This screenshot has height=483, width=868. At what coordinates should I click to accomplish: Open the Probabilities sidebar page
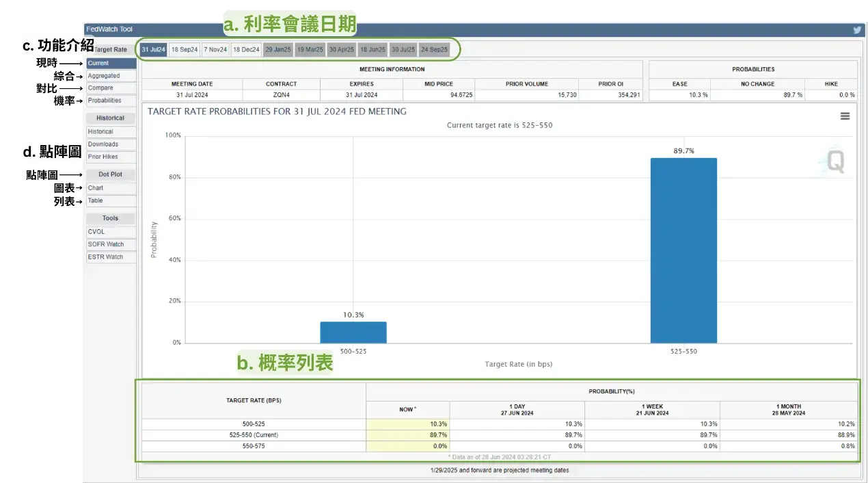pyautogui.click(x=103, y=101)
